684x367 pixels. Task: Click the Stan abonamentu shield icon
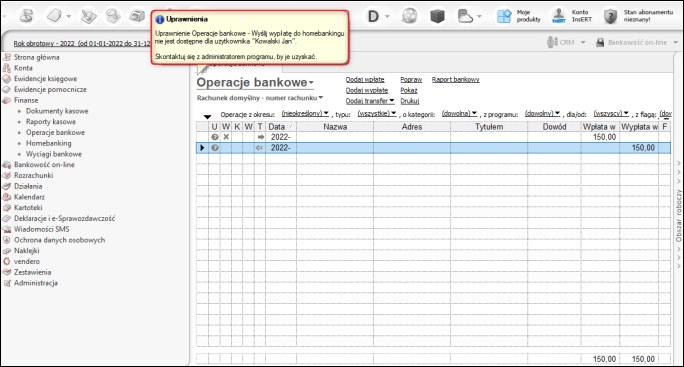(610, 16)
